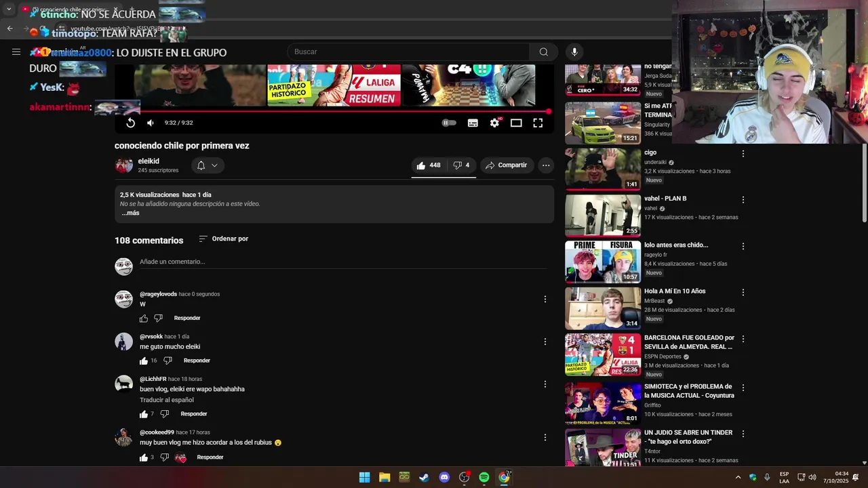The image size is (868, 488).
Task: Open 'lolo antes eras chido...' more options
Action: pyautogui.click(x=743, y=246)
